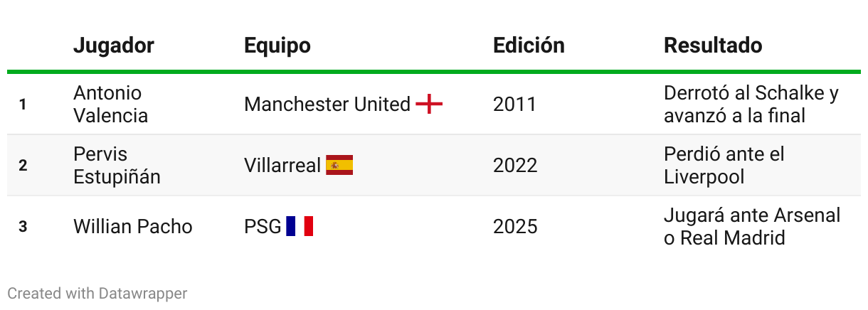The height and width of the screenshot is (310, 868).
Task: Click the 'Perdió ante el Liverpool' result
Action: [x=724, y=166]
